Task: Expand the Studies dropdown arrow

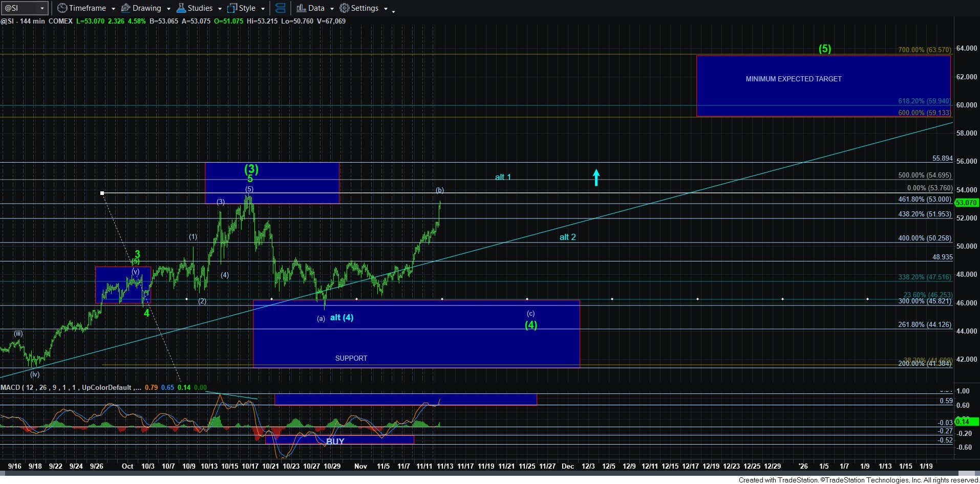Action: point(220,9)
